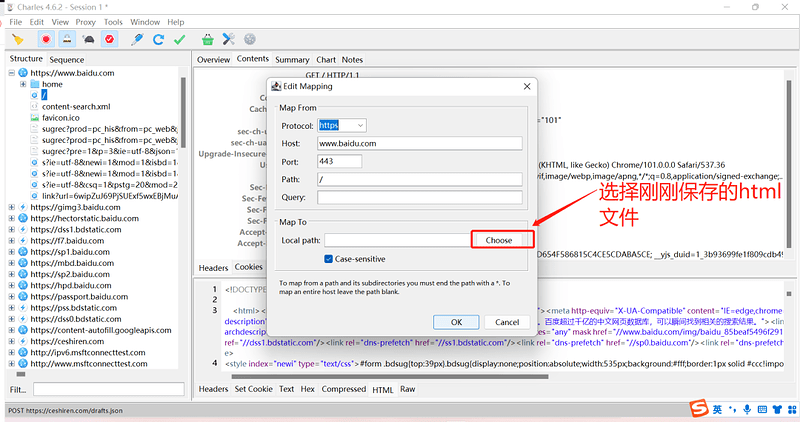Click the green basket icon in toolbar
Viewport: 800px width, 422px height.
tap(207, 39)
